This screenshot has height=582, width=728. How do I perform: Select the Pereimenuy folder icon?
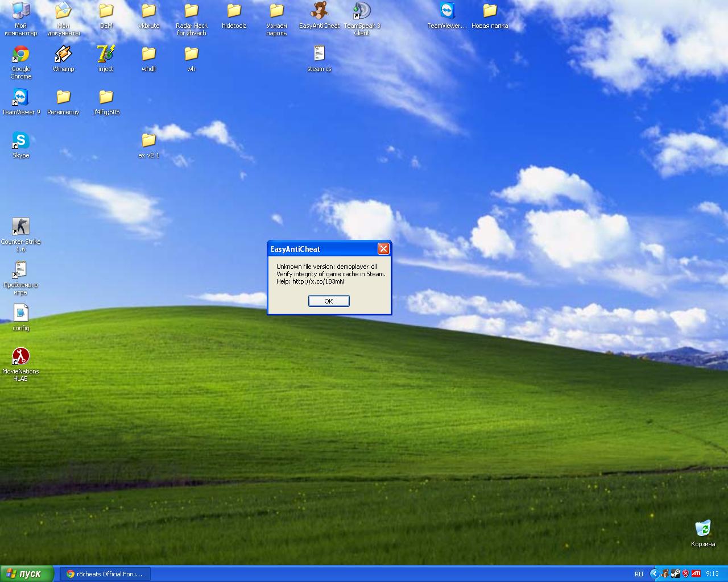pyautogui.click(x=63, y=102)
